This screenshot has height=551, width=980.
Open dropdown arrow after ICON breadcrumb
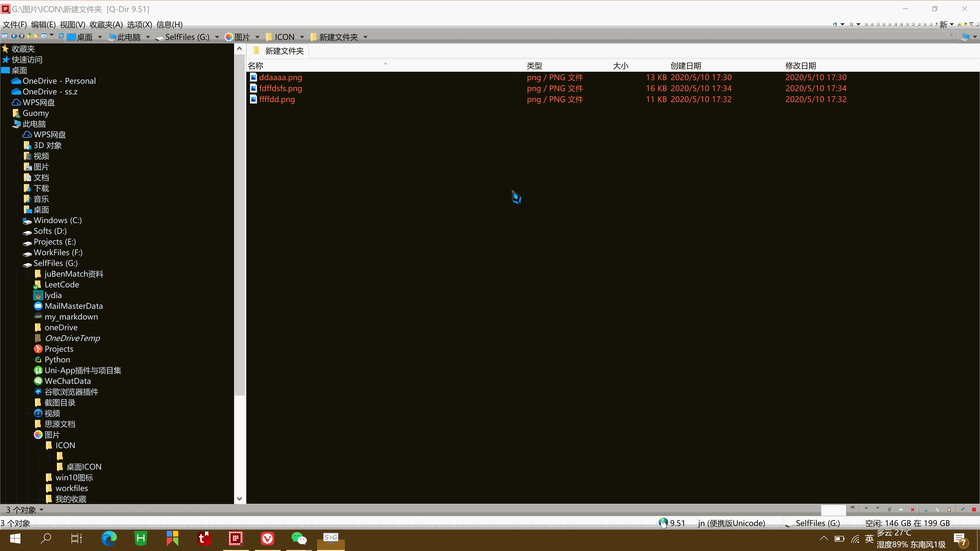coord(302,37)
